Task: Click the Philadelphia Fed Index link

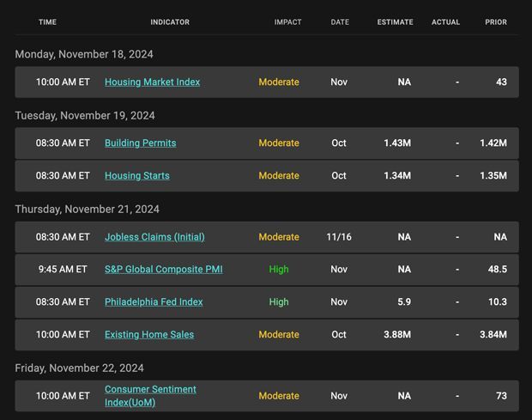Action: coord(154,301)
